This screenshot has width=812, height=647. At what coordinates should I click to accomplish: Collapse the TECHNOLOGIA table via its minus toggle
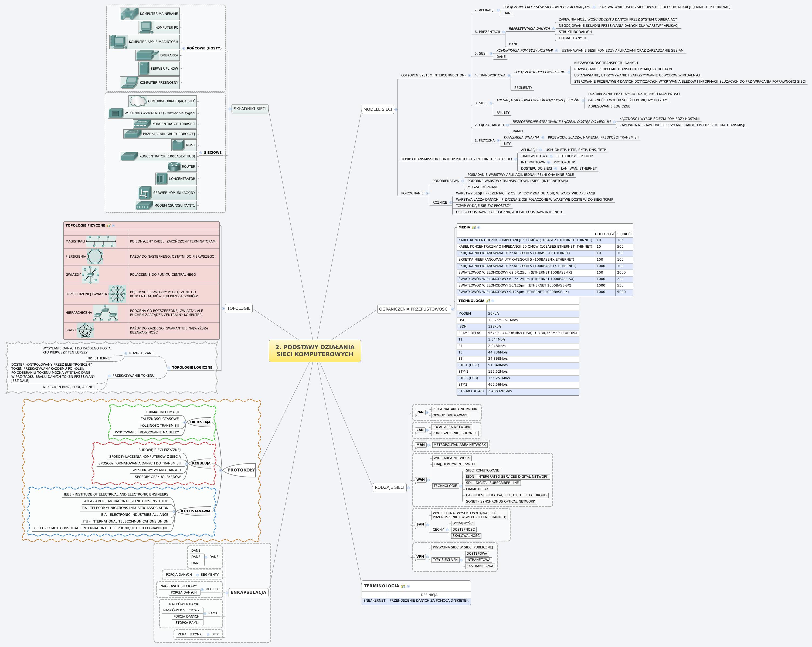coord(493,301)
